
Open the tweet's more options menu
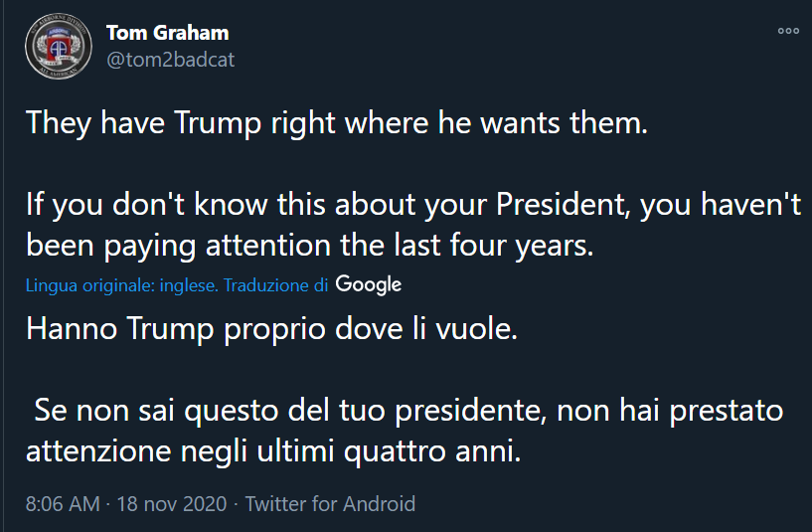pos(788,31)
